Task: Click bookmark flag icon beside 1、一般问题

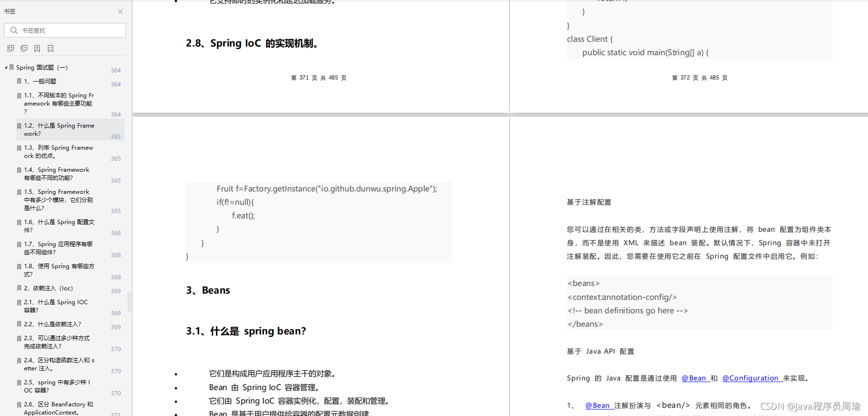Action: tap(19, 82)
